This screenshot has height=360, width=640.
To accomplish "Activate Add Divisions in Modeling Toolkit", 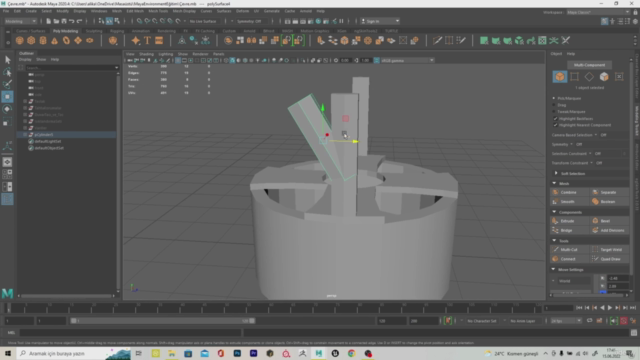I will tap(609, 230).
